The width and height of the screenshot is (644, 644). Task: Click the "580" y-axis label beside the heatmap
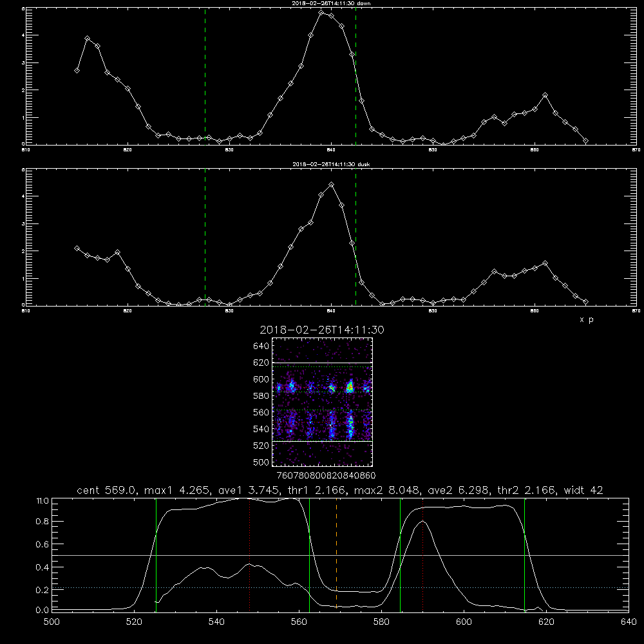click(x=261, y=396)
